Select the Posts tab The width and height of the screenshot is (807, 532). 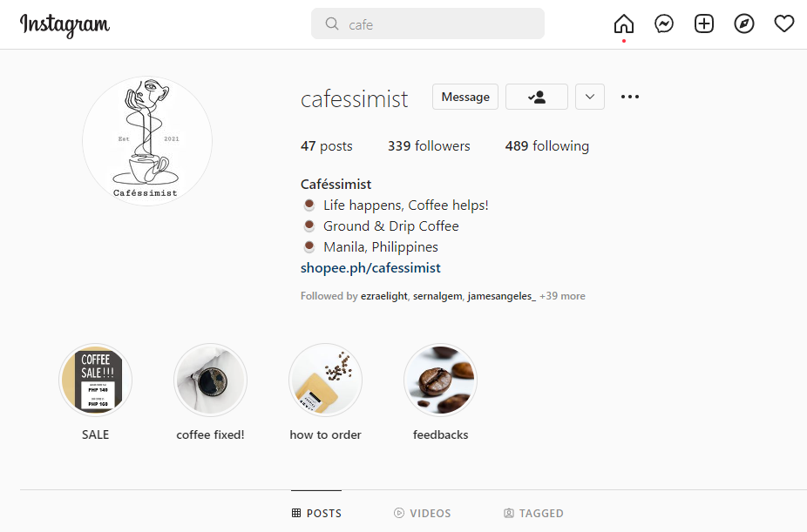[316, 513]
